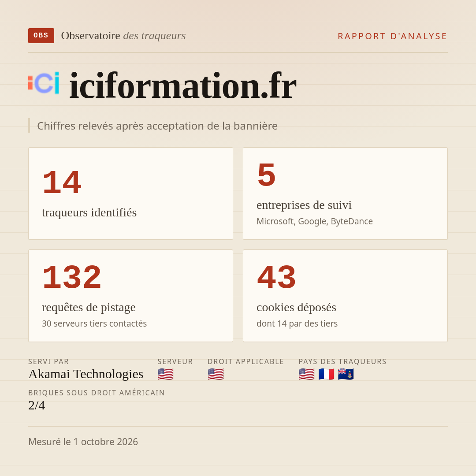The height and width of the screenshot is (476, 476).
Task: Select the Akamai Technologies name
Action: pos(86,374)
